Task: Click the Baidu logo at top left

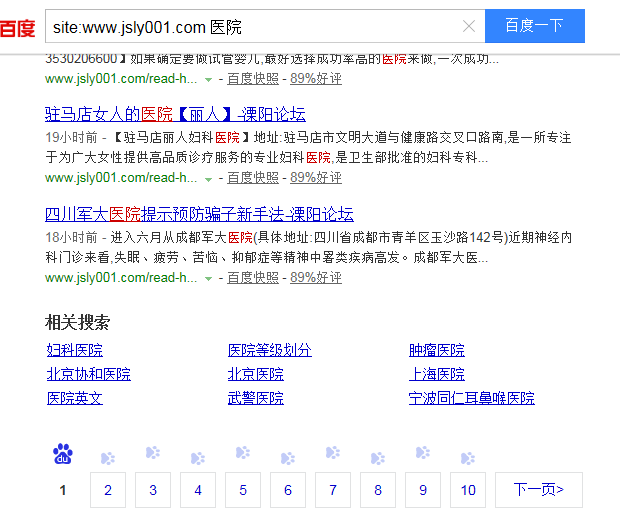Action: (x=17, y=27)
